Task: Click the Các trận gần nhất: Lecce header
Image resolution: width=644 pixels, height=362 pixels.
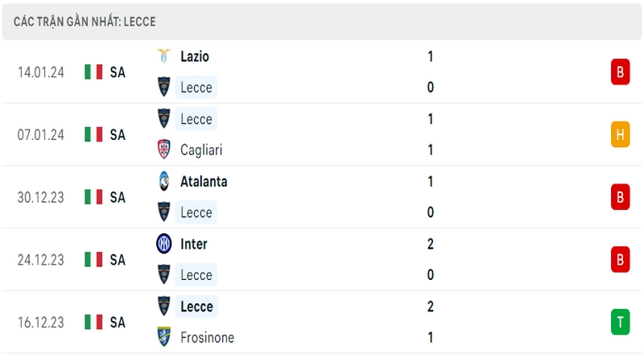Action: 85,22
